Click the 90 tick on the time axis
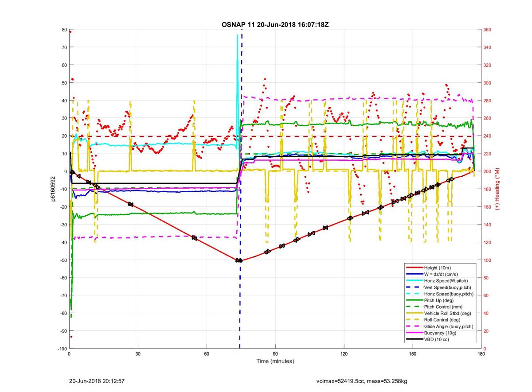 coord(275,354)
